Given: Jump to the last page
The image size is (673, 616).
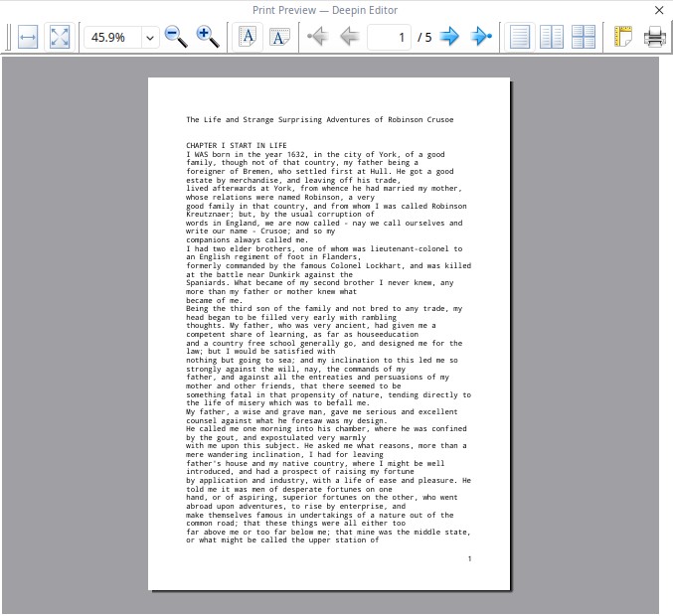Looking at the screenshot, I should [482, 37].
